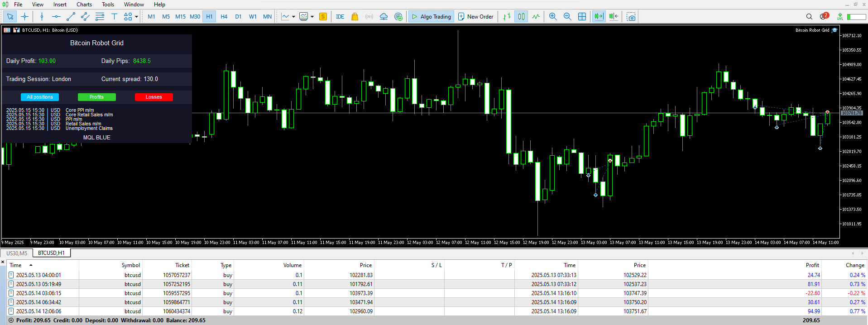Image resolution: width=868 pixels, height=325 pixels.
Task: Show All positions in robot panel
Action: coord(40,97)
